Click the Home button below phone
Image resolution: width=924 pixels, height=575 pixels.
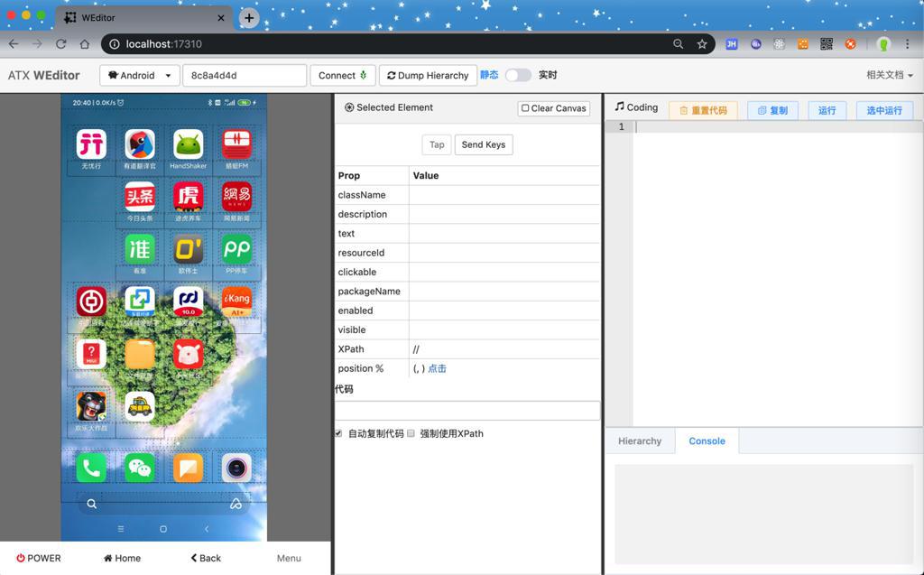(x=122, y=558)
